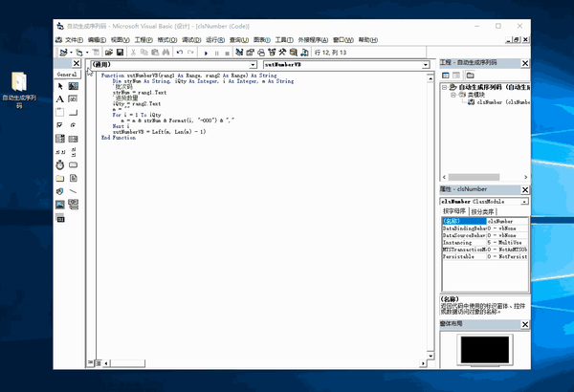Select the Frame control in the toolbox
The width and height of the screenshot is (574, 392).
[60, 113]
